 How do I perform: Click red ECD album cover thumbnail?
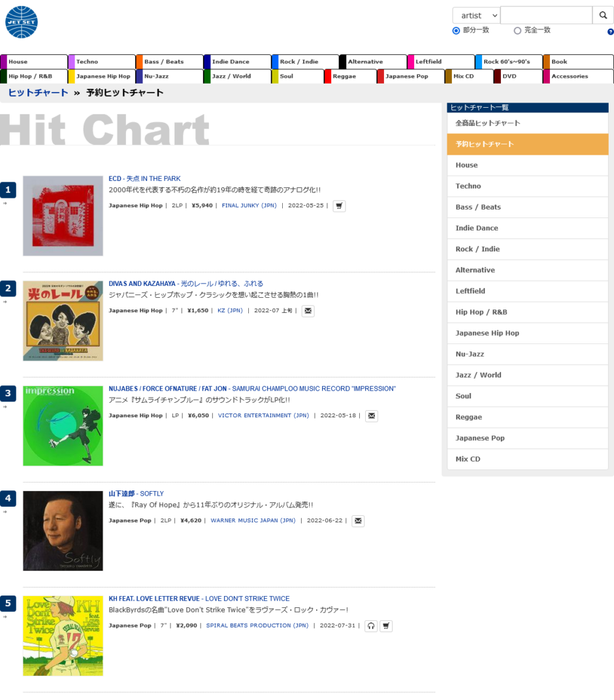coord(63,215)
